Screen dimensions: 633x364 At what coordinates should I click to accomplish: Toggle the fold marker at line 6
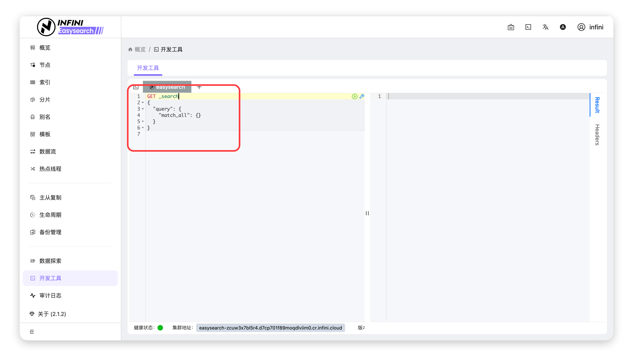tap(143, 127)
